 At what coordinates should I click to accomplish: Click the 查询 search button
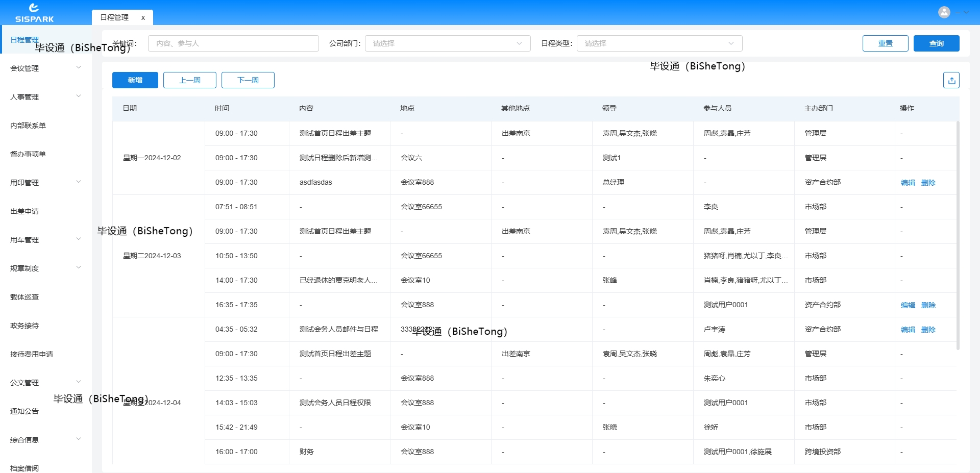pyautogui.click(x=936, y=43)
